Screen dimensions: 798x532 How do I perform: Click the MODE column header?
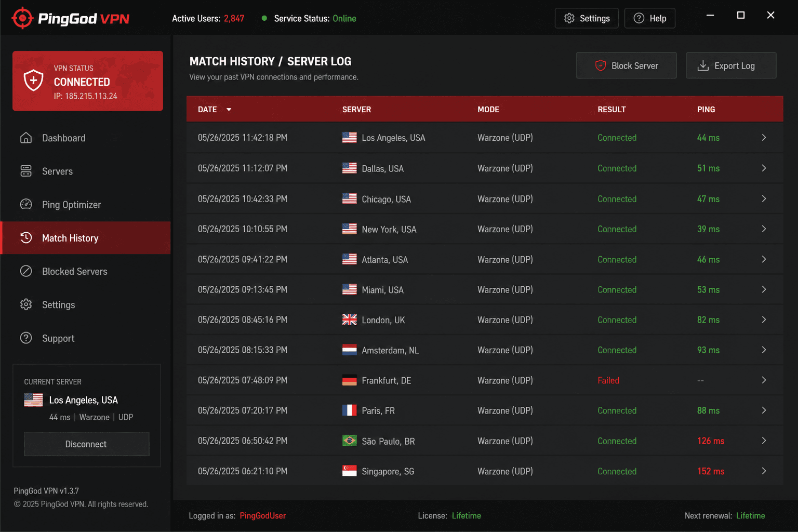pos(488,110)
